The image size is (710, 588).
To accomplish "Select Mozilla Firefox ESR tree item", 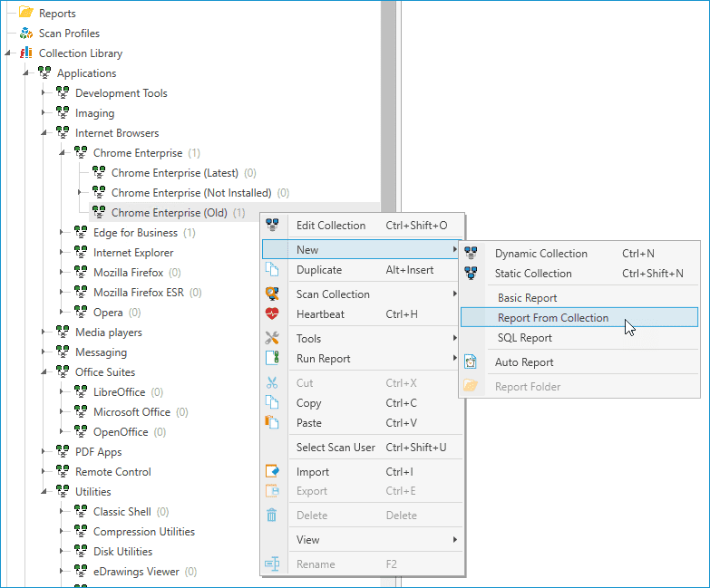I will (138, 293).
